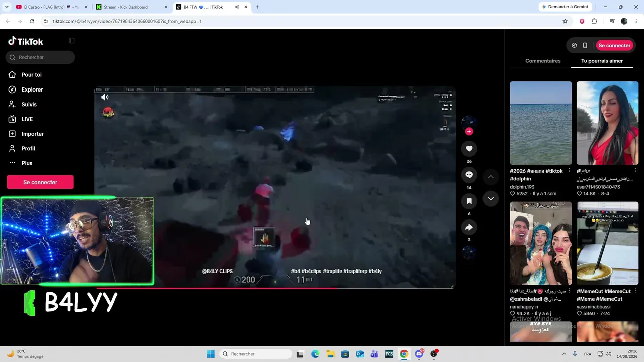644x362 pixels.
Task: Mute the TikTok video sound
Action: click(x=105, y=97)
